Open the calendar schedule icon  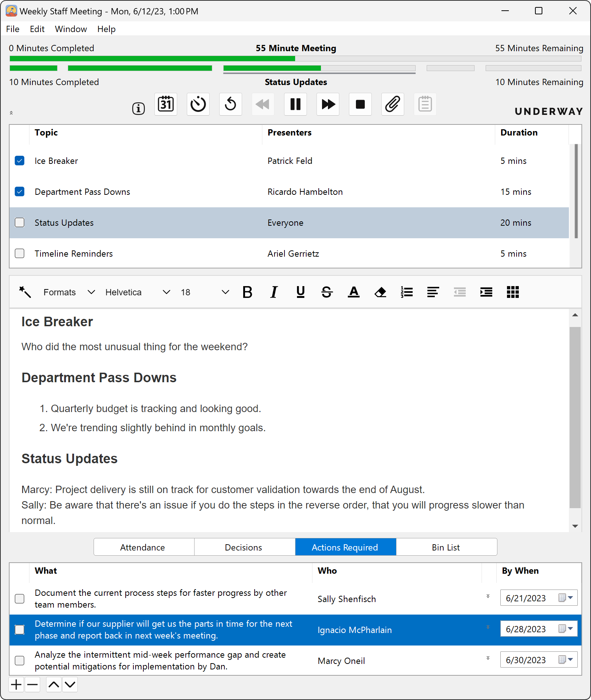tap(166, 104)
